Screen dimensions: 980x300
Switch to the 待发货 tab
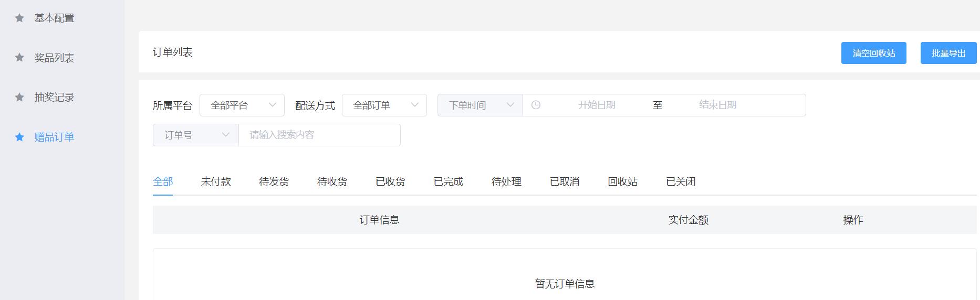click(274, 181)
